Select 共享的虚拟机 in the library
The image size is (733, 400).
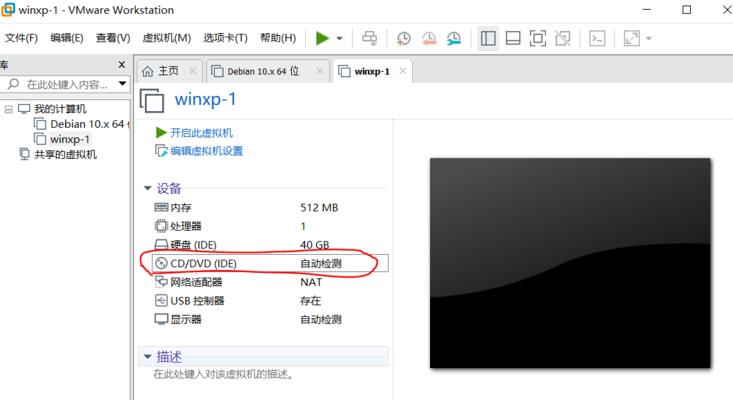pos(65,155)
